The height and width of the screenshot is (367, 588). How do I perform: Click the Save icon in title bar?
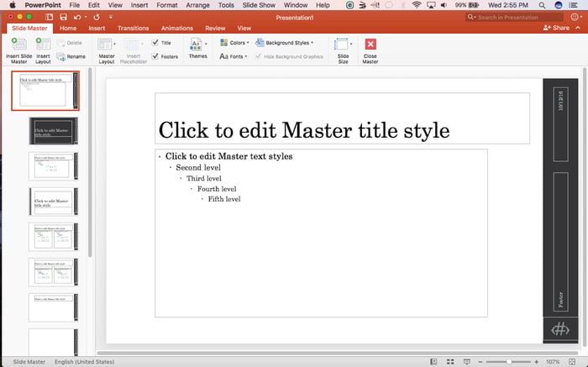(63, 18)
